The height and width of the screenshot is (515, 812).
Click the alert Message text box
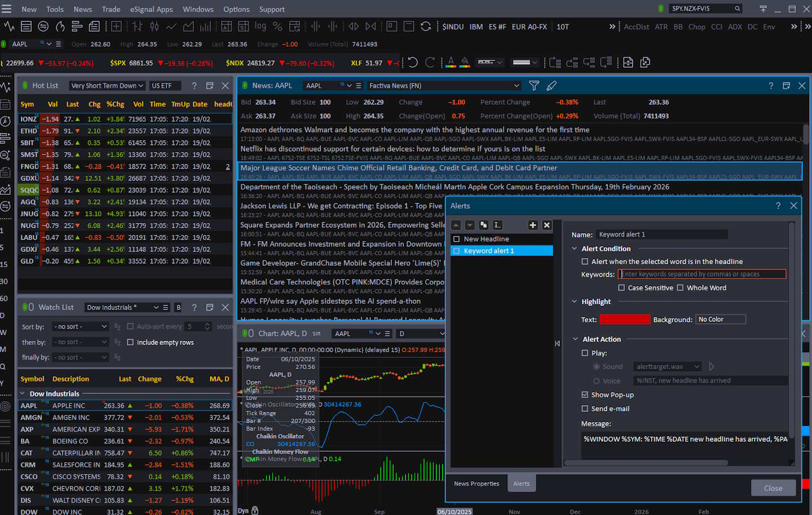(685, 445)
